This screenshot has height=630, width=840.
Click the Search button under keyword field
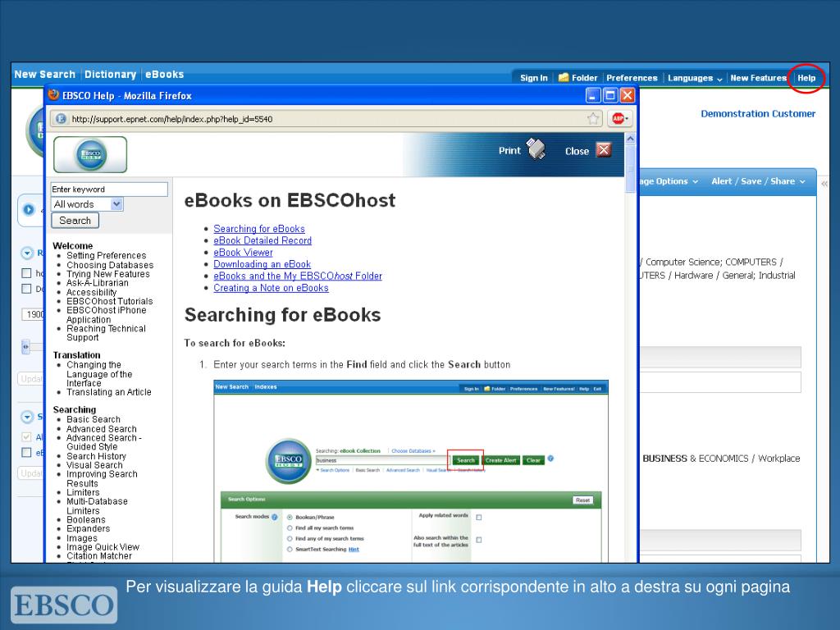[75, 221]
